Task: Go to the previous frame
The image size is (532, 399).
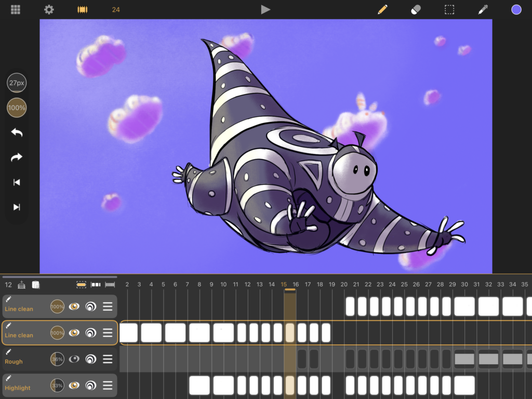Action: 17,182
